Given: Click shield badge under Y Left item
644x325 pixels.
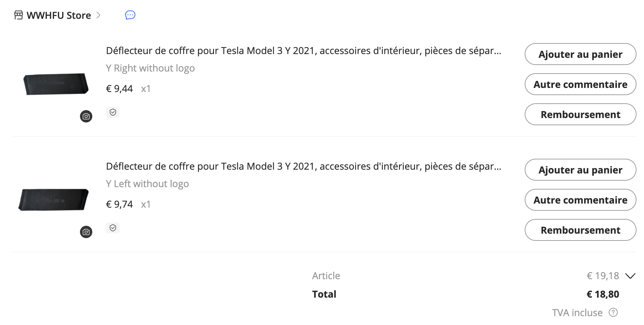Looking at the screenshot, I should coord(113,228).
